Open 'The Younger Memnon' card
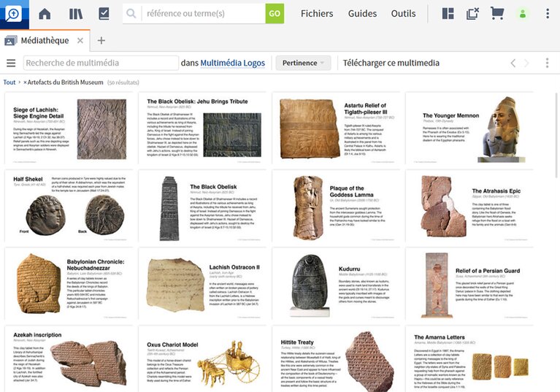Screen dimensions: 560x392 [x=469, y=128]
